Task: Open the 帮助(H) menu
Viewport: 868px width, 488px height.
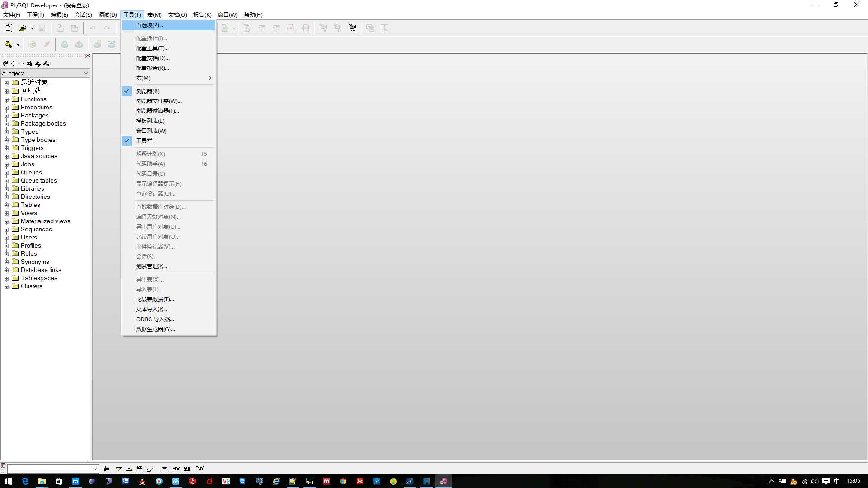Action: (253, 15)
